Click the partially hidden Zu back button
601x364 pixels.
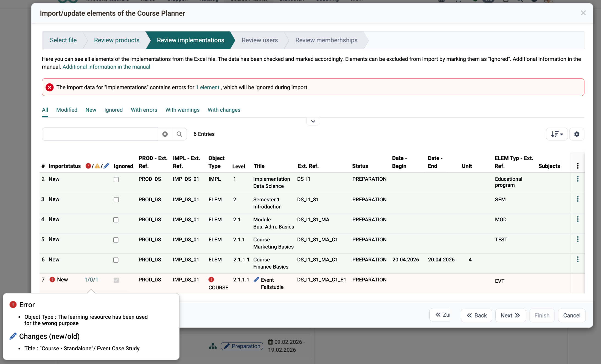[x=440, y=315]
